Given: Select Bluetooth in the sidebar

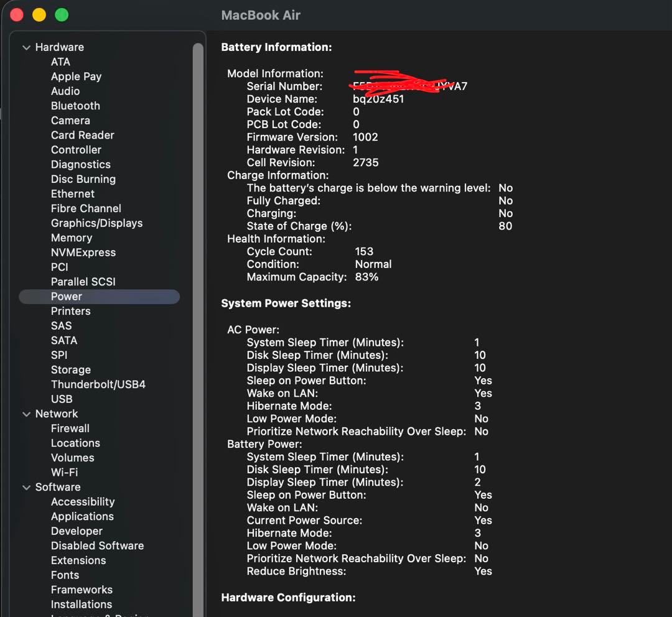Looking at the screenshot, I should point(75,106).
